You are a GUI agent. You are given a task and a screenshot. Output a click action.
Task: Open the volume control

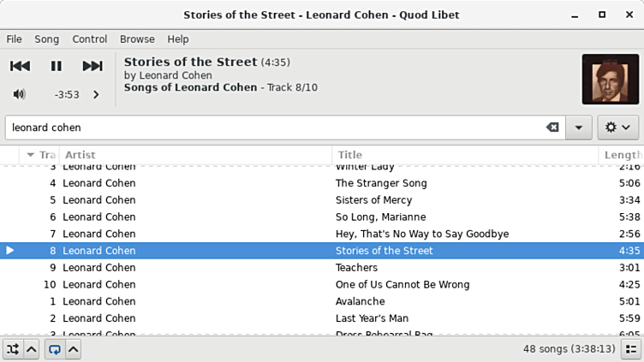point(20,94)
